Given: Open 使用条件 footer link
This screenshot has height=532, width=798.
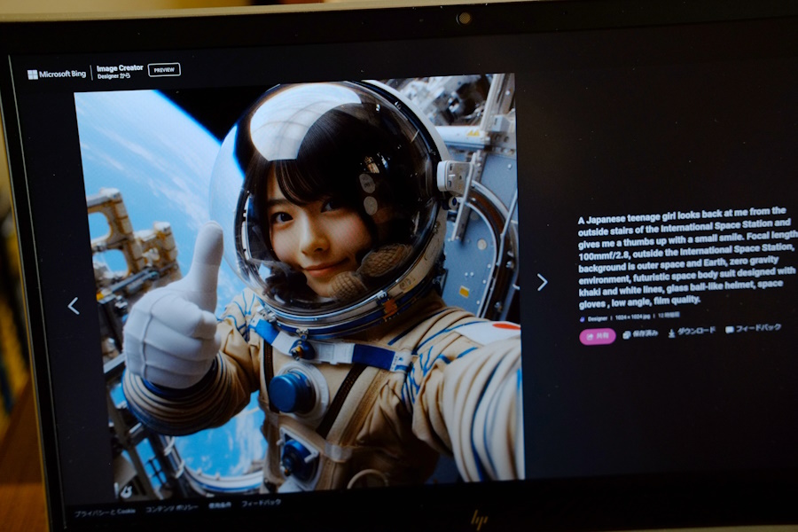Looking at the screenshot, I should tap(220, 505).
